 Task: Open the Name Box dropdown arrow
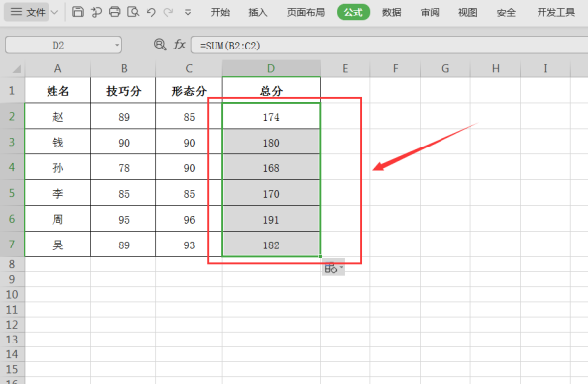click(x=117, y=45)
